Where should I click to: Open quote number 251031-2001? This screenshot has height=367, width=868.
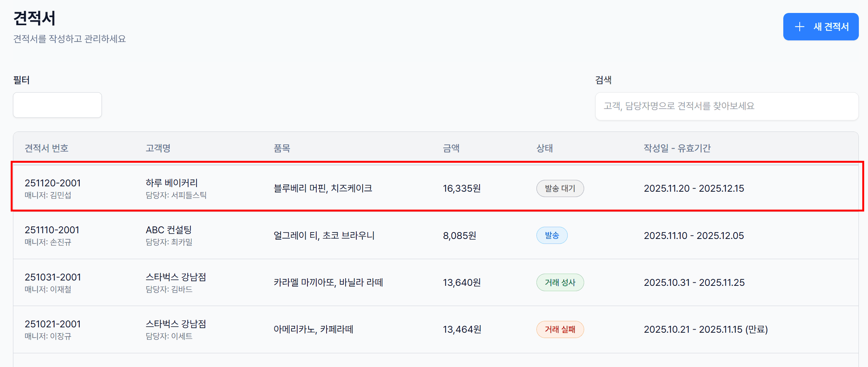coord(53,277)
